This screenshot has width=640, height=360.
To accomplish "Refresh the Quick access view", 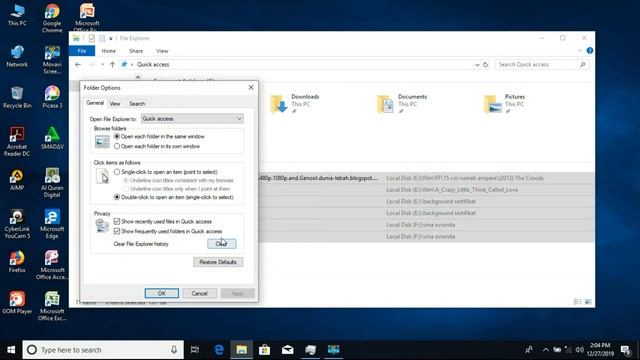I will 485,64.
